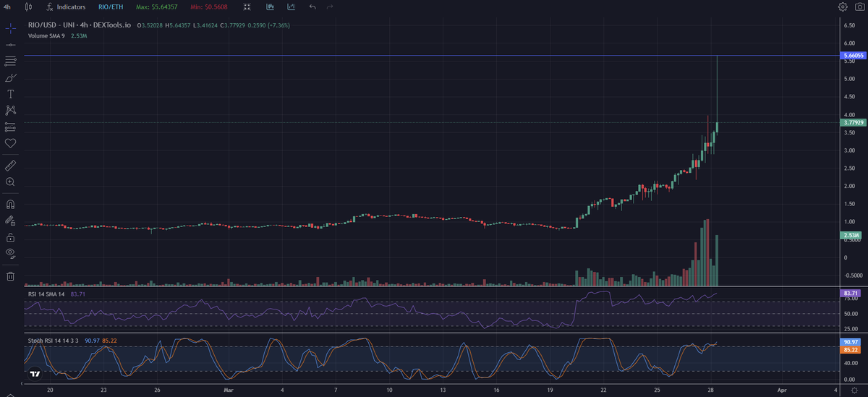Image resolution: width=868 pixels, height=397 pixels.
Task: Take a chart snapshot with camera icon
Action: click(859, 7)
